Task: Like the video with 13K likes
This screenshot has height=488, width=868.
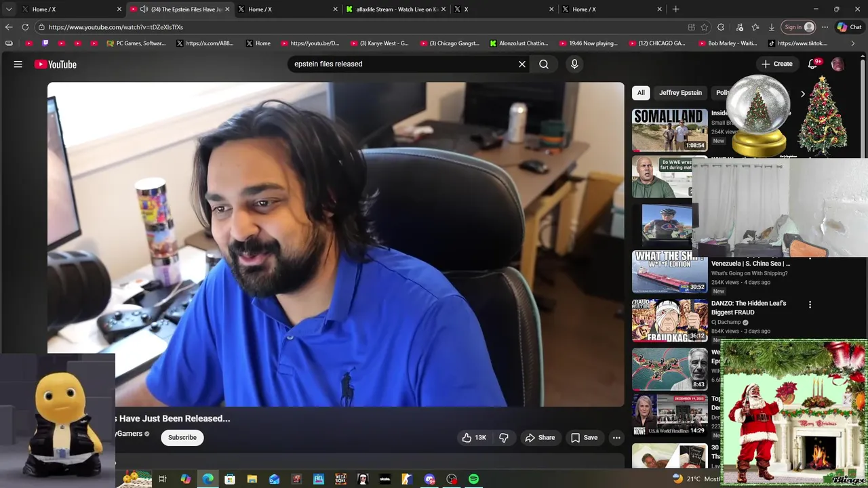Action: [474, 438]
